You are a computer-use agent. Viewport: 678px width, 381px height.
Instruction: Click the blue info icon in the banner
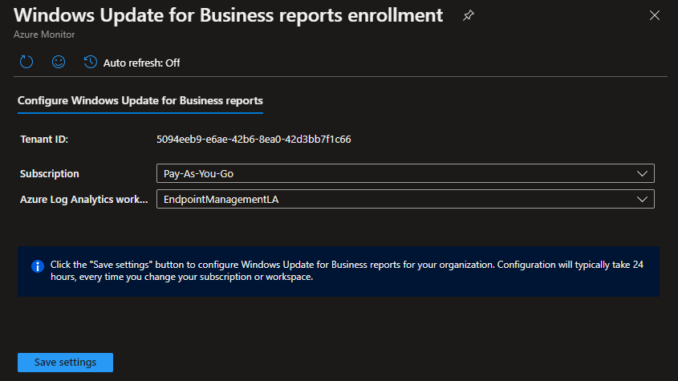pos(38,266)
